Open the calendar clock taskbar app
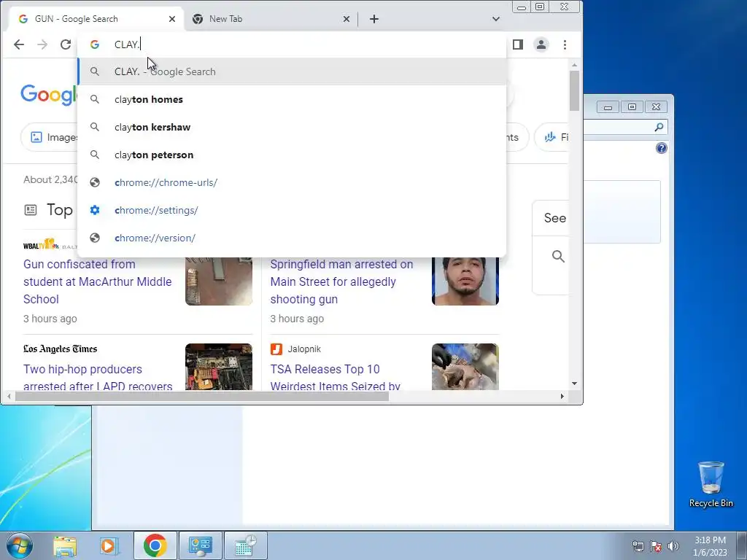 [x=245, y=545]
